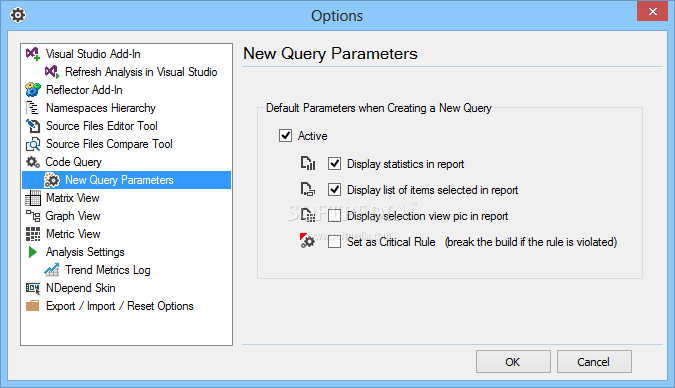Click the Visual Studio Add-In icon

[33, 54]
